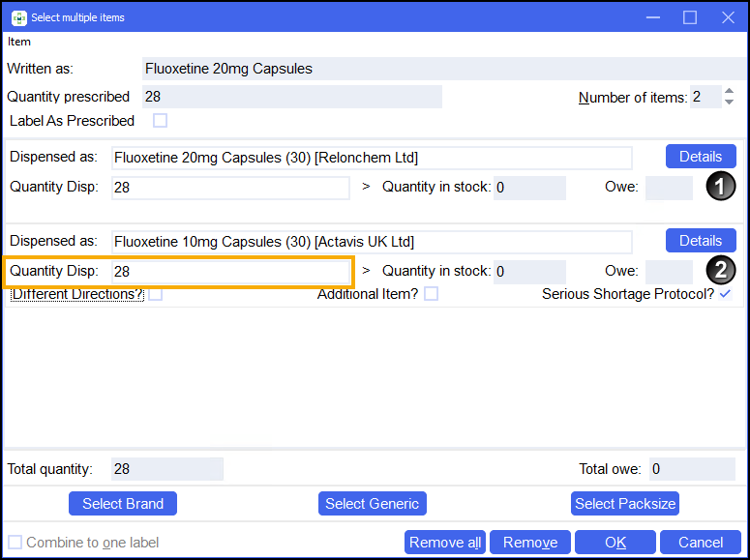Check the Additional Item checkbox

click(x=432, y=294)
